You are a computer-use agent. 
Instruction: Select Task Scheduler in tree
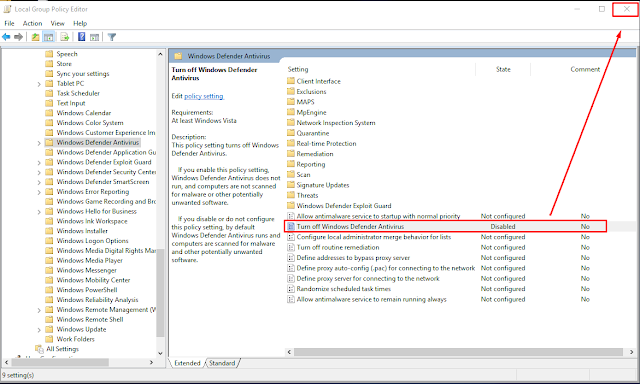click(78, 93)
